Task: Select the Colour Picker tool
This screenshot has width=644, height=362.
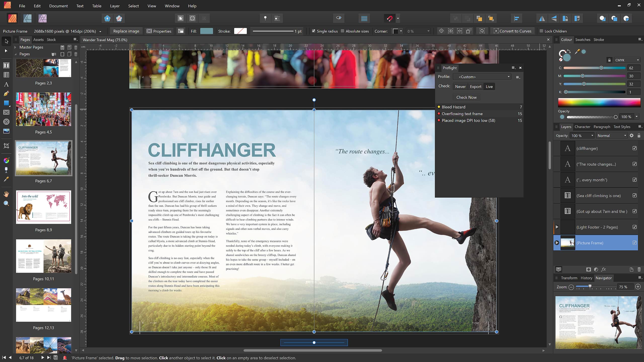Action: [x=6, y=179]
